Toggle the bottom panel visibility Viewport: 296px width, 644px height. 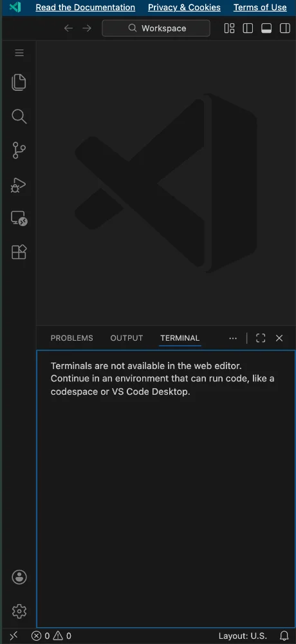266,28
